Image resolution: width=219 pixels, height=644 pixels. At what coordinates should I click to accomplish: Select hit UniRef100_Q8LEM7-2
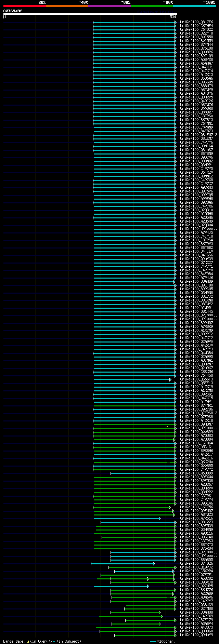tap(198, 135)
